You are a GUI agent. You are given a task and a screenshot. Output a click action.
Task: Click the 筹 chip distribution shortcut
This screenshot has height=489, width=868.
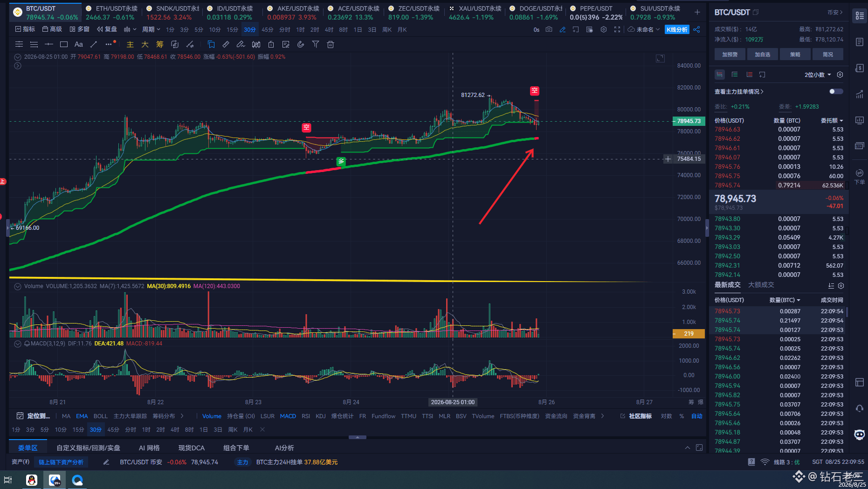coord(160,44)
